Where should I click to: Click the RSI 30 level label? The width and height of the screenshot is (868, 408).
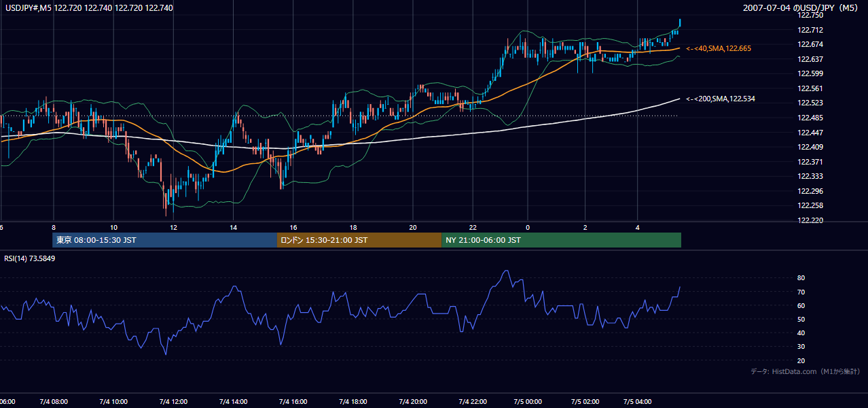[x=801, y=346]
